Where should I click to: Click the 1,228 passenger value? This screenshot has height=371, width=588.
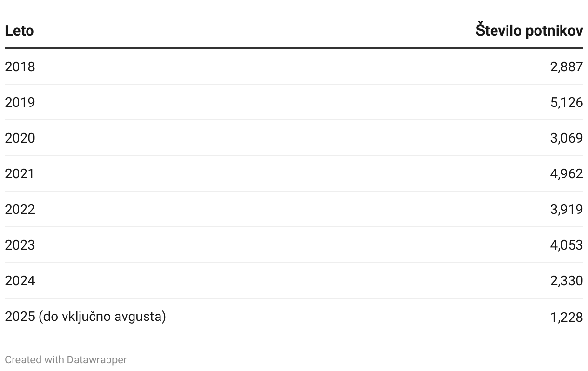566,317
